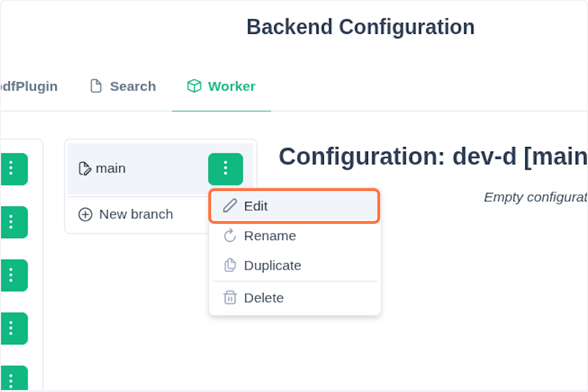
Task: Open the three-dot menu on main branch
Action: tap(225, 169)
